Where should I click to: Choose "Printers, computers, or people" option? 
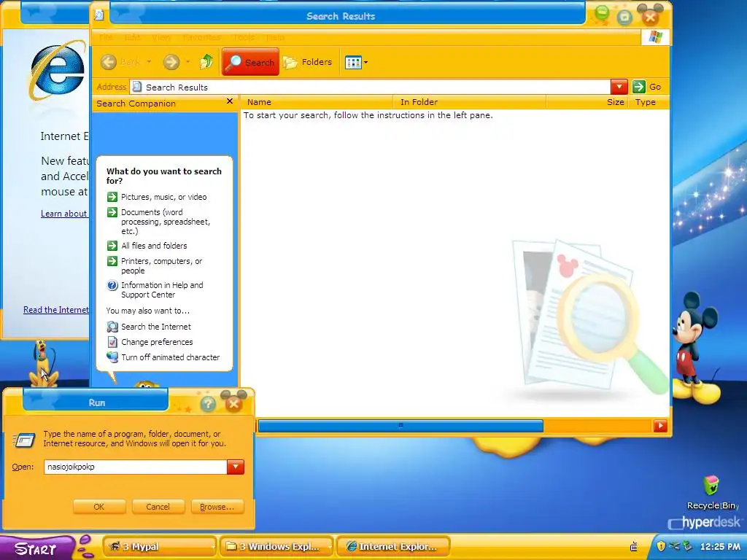tap(161, 265)
